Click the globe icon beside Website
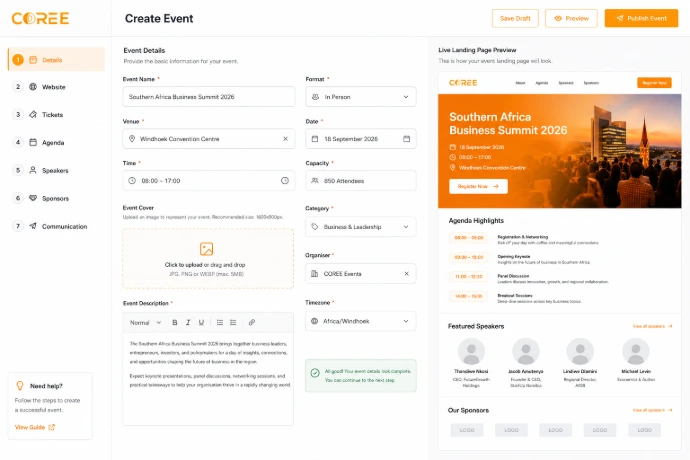 click(x=33, y=87)
